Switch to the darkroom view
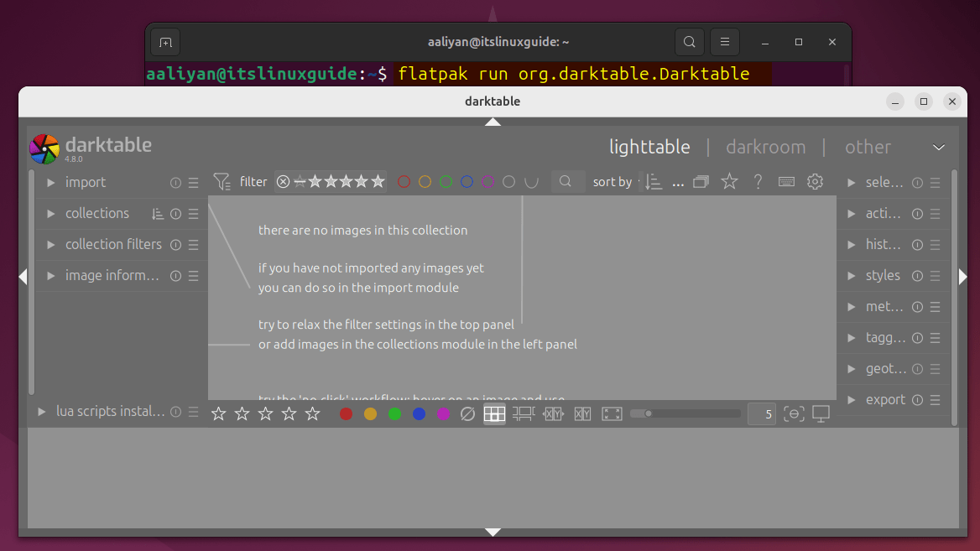Viewport: 980px width, 551px height. [765, 146]
